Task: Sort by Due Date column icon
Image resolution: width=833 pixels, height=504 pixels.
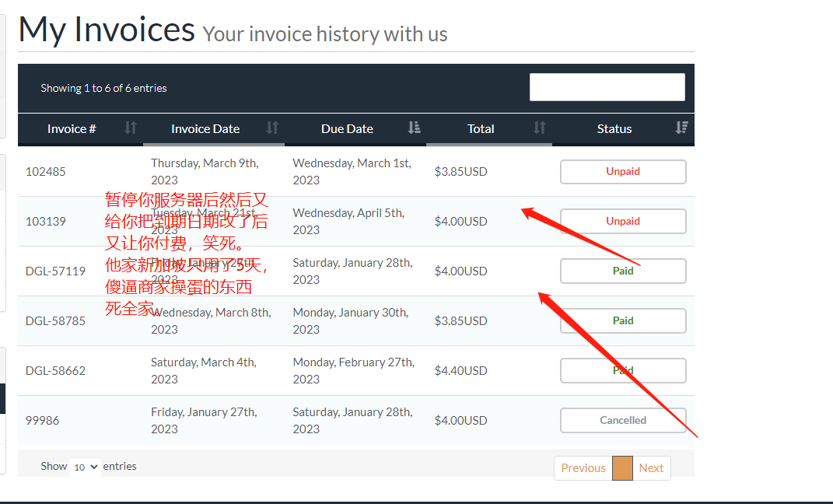Action: point(415,128)
